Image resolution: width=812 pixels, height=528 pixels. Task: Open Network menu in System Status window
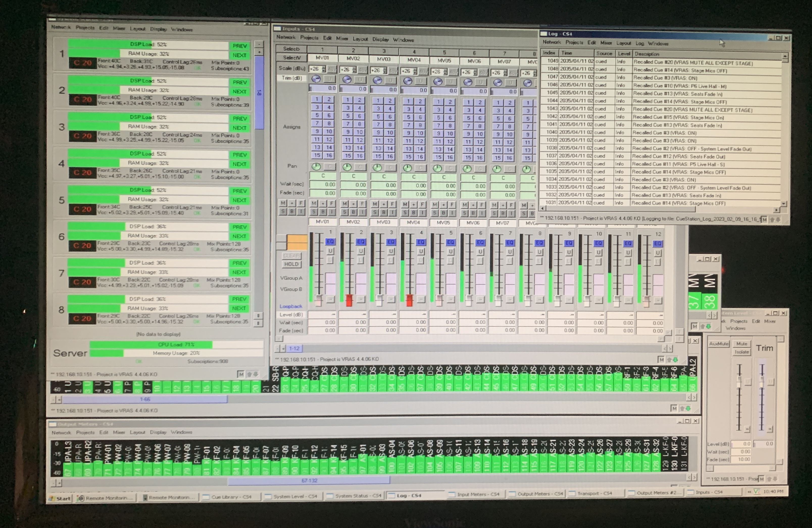click(61, 27)
